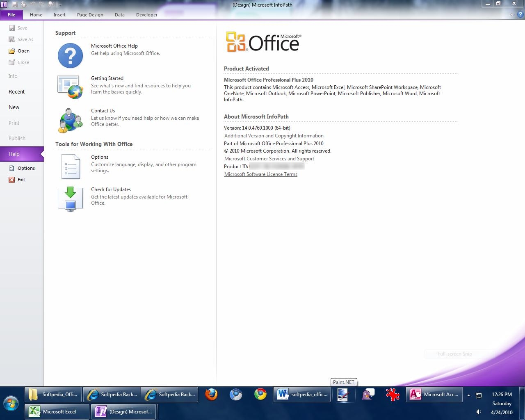Open the Customize Quick Access Toolbar dropdown
The height and width of the screenshot is (420, 525).
tap(60, 5)
